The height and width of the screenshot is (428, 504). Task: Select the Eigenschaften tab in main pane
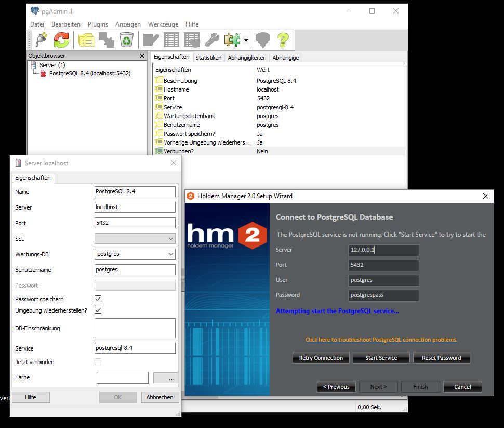(171, 57)
